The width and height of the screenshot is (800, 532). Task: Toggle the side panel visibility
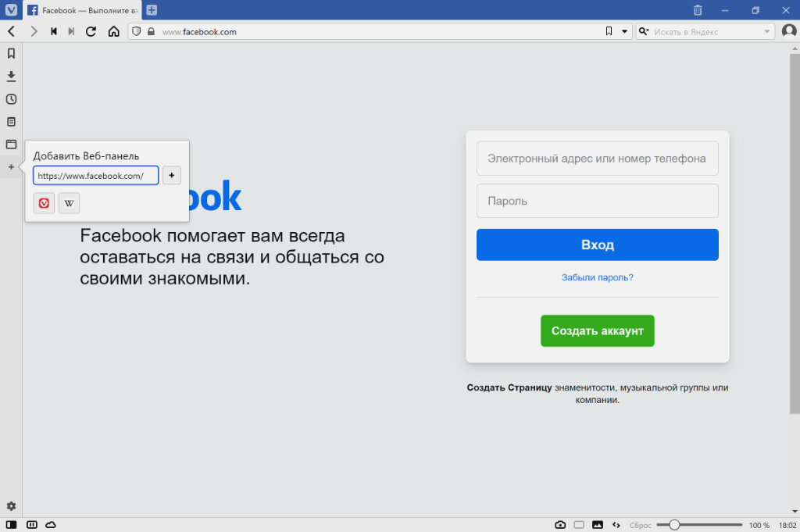coord(11,525)
